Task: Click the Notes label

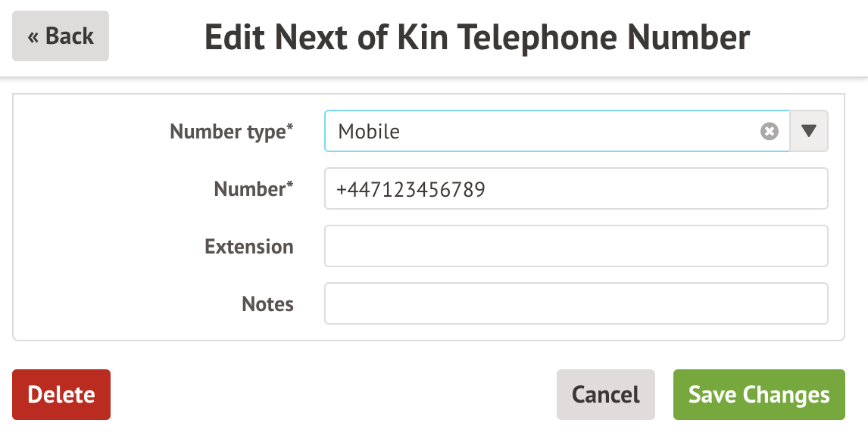Action: click(x=268, y=303)
